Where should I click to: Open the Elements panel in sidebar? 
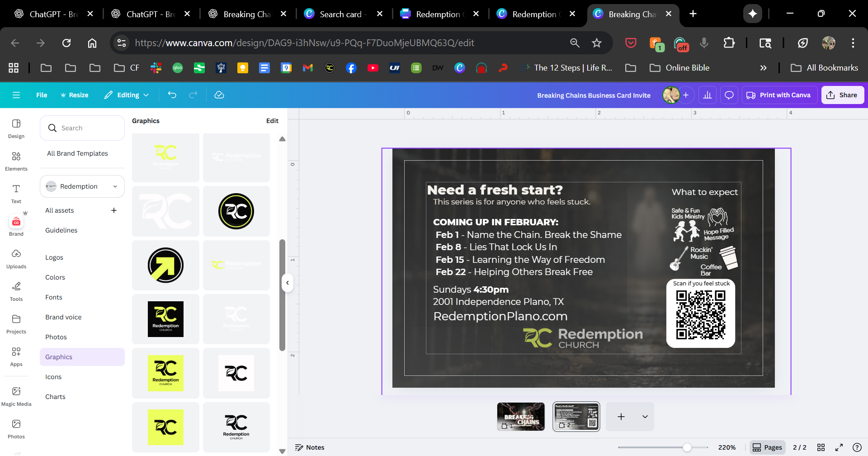point(16,161)
